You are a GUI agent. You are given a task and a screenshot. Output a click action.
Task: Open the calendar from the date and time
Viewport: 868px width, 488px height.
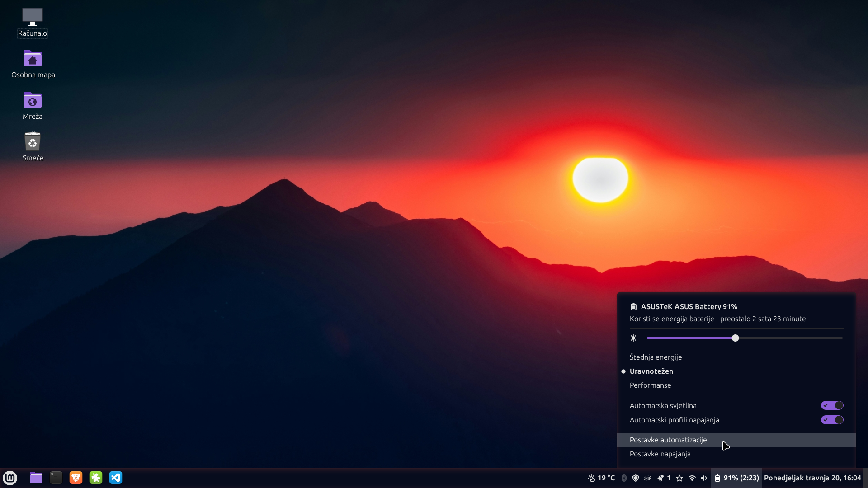point(812,478)
